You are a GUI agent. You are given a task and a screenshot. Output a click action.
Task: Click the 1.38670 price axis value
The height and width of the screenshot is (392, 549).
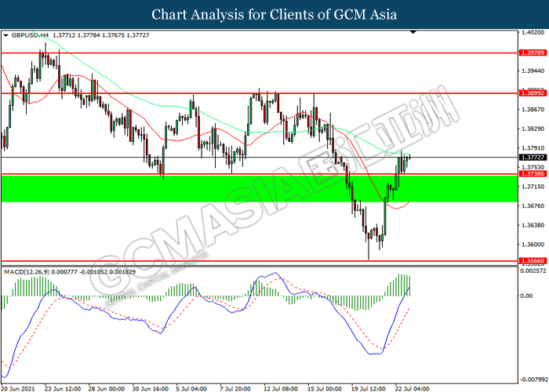(x=533, y=110)
